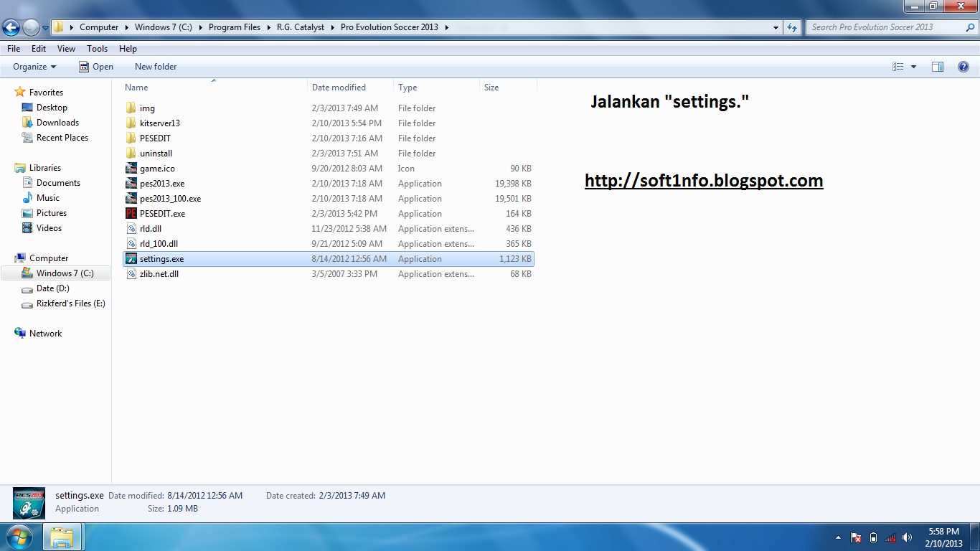Select the Windows 7 (C:) drive

(x=65, y=273)
